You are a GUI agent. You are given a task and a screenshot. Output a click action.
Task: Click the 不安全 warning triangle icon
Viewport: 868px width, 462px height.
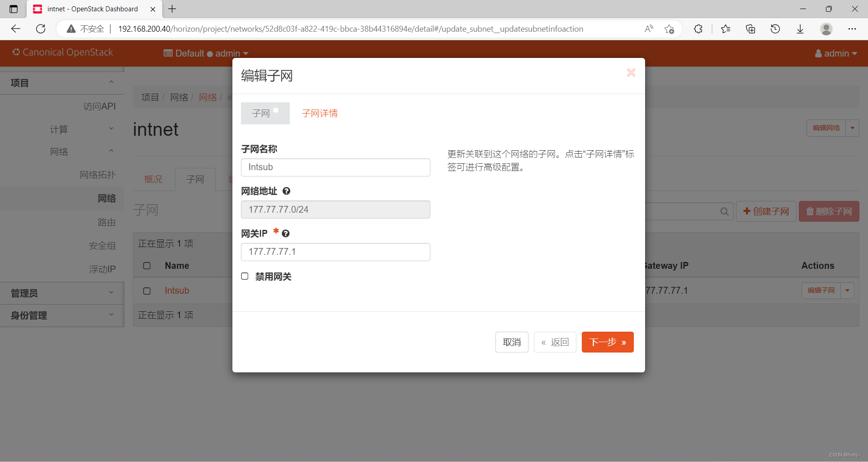point(71,29)
